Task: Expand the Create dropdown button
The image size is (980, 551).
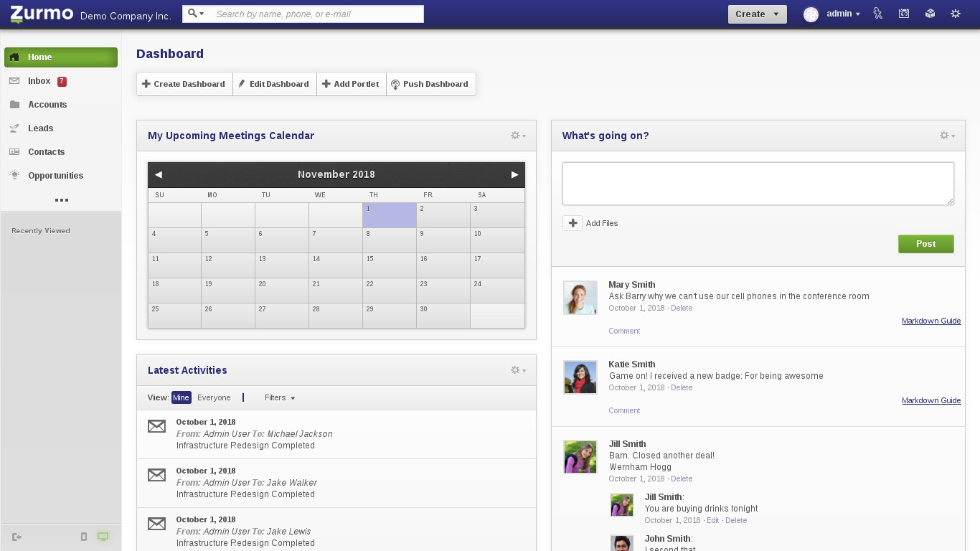Action: (757, 14)
